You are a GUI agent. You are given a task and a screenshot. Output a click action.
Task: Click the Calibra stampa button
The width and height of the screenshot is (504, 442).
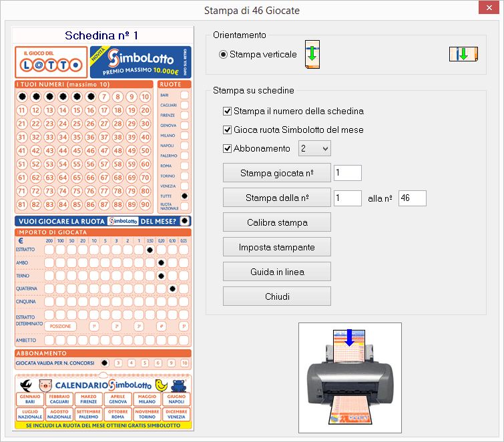[x=277, y=222]
